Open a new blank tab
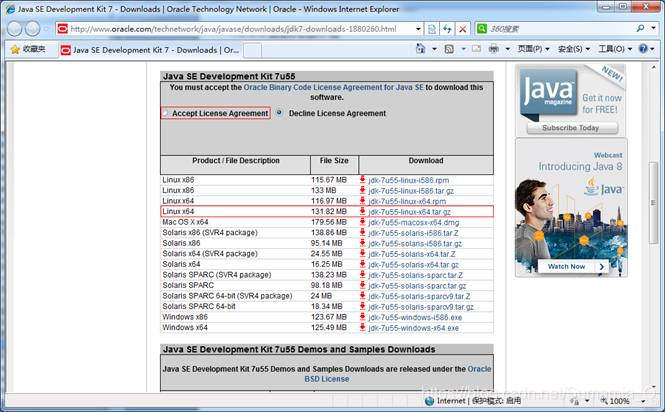 click(x=252, y=50)
